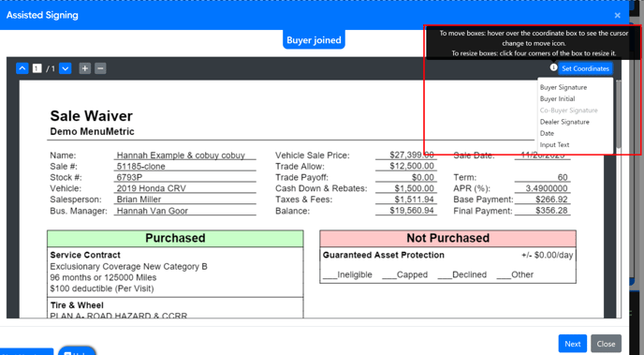Image resolution: width=644 pixels, height=355 pixels.
Task: Click the 96 months or 125000 Miles line
Action: tap(103, 277)
